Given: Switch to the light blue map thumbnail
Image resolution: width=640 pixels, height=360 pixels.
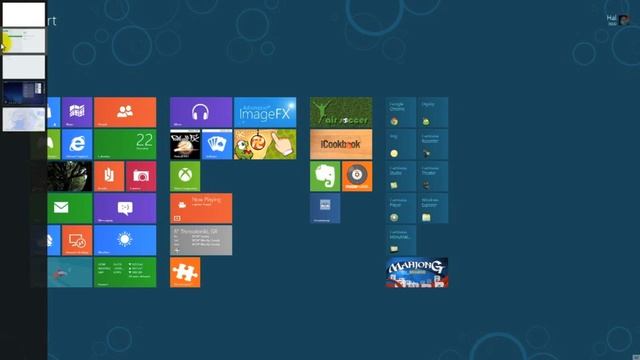Looking at the screenshot, I should click(x=24, y=119).
